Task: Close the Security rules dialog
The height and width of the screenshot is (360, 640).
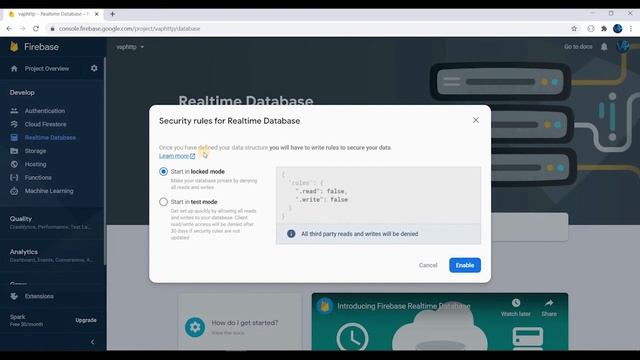Action: 476,120
